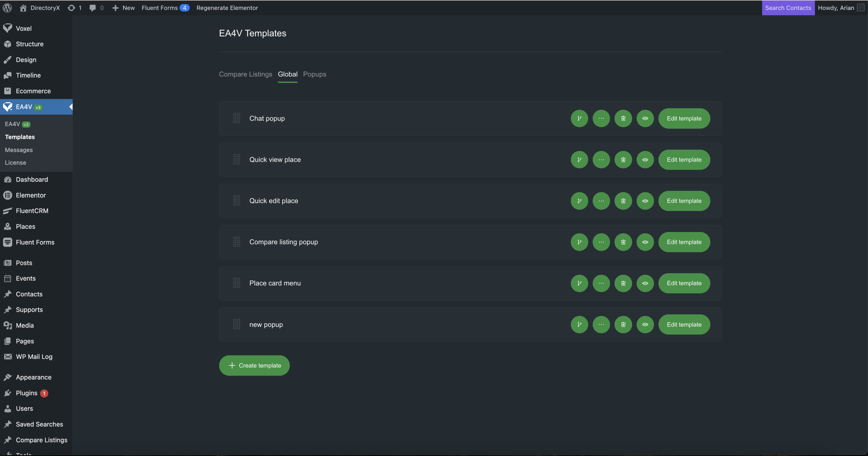
Task: Open more options for Quick edit place
Action: tap(601, 201)
